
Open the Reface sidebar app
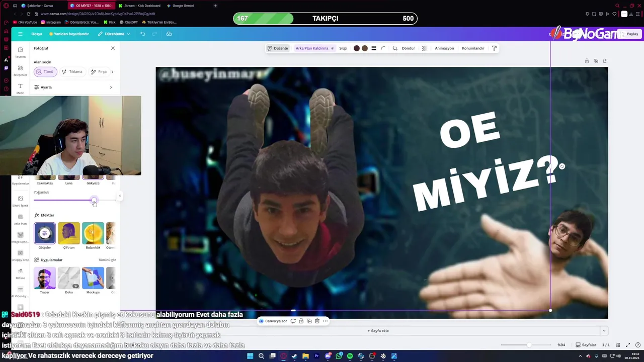20,274
